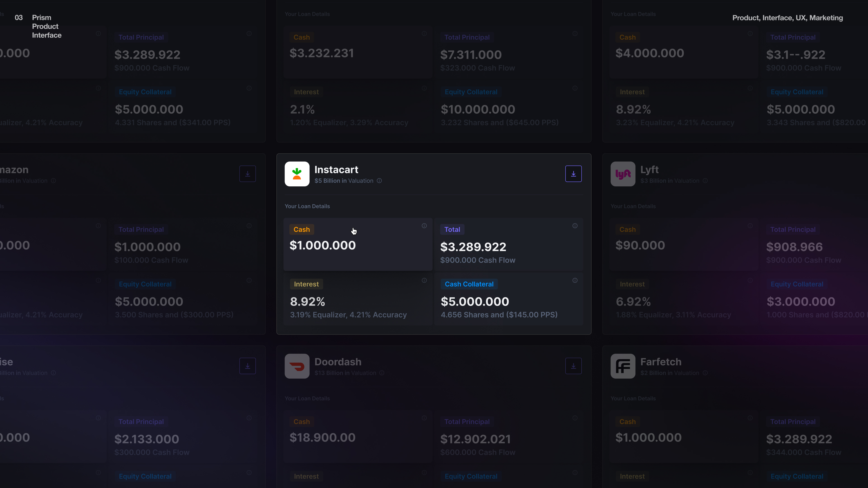Click the Prism Product Interface heading

click(47, 26)
